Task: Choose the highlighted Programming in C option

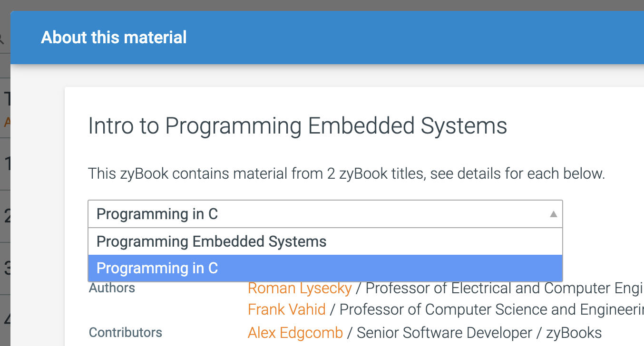Action: [325, 268]
